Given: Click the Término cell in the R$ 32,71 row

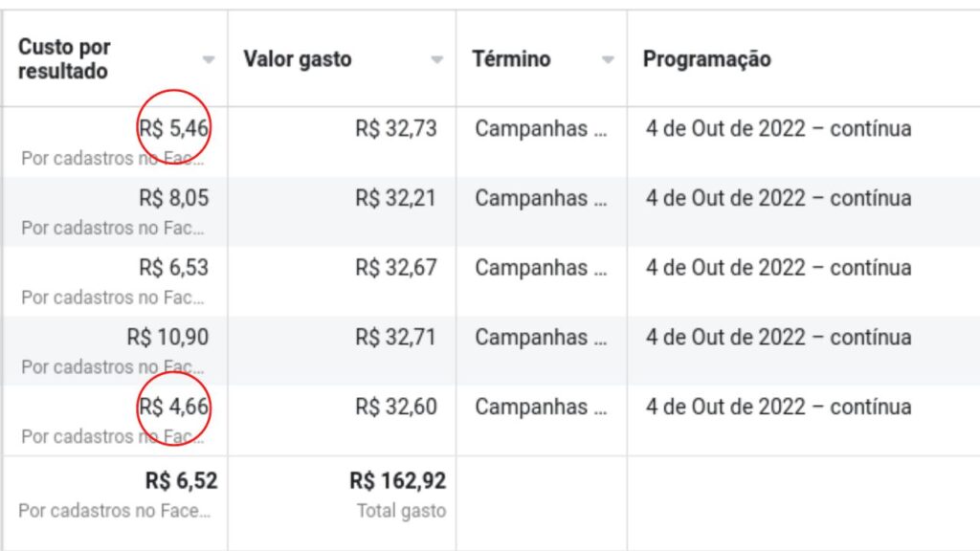Looking at the screenshot, I should [541, 337].
